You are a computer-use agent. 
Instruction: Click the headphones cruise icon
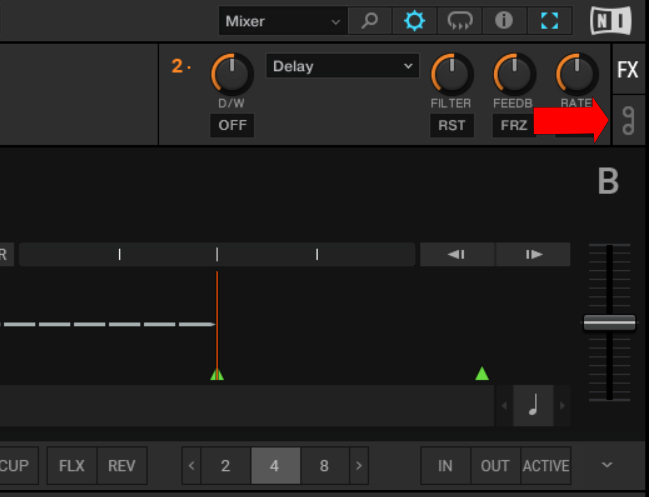pos(460,20)
